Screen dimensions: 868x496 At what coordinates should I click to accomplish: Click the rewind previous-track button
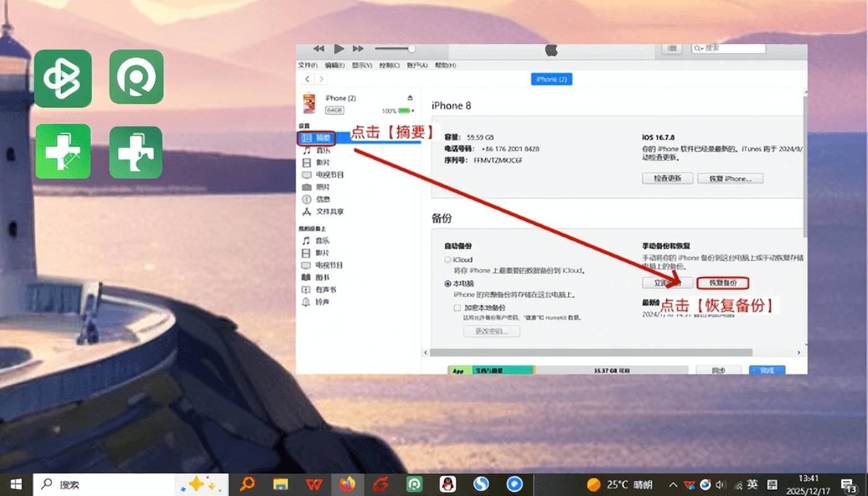coord(319,48)
